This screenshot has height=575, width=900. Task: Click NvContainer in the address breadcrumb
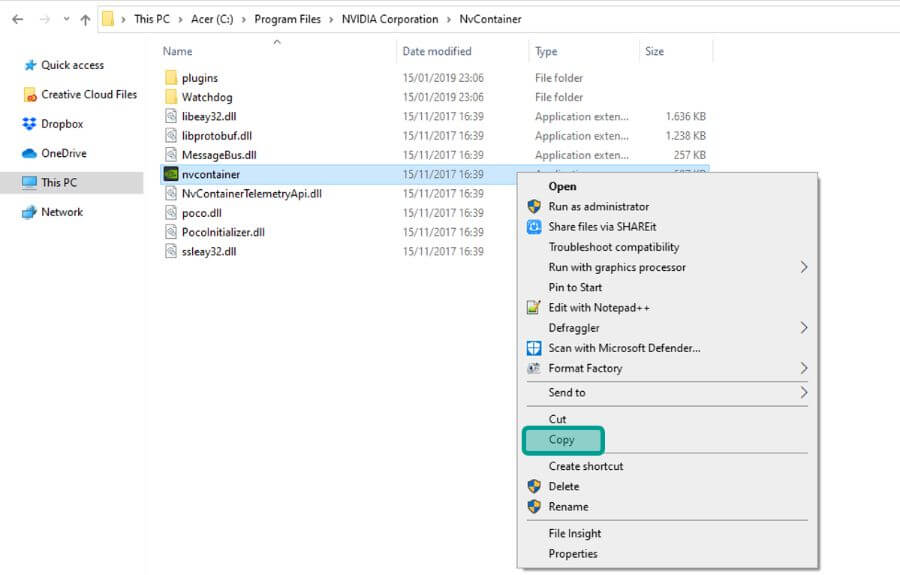(490, 19)
